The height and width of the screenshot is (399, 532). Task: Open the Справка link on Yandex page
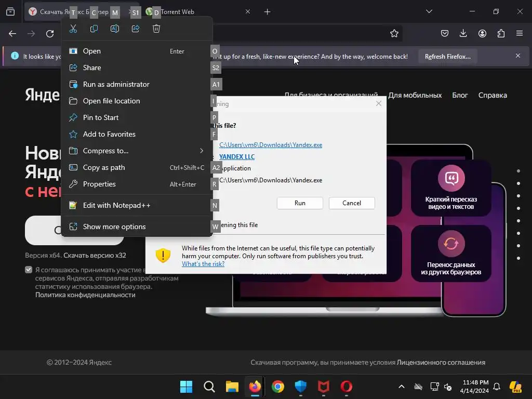tap(493, 96)
